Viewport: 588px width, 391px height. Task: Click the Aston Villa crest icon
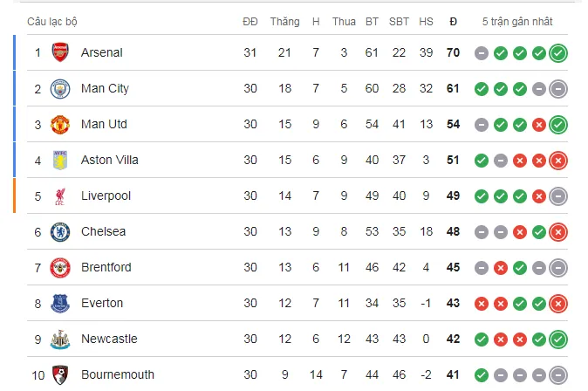[x=60, y=160]
